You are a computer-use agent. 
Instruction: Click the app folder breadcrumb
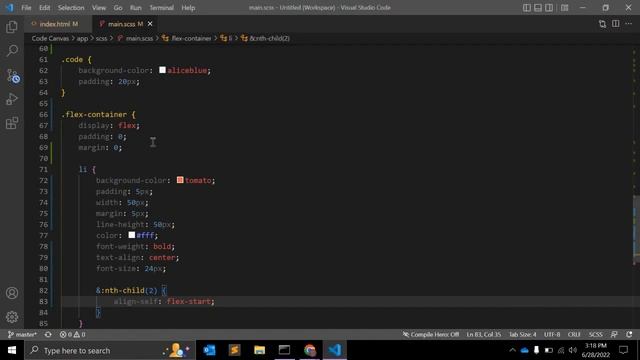tap(82, 38)
